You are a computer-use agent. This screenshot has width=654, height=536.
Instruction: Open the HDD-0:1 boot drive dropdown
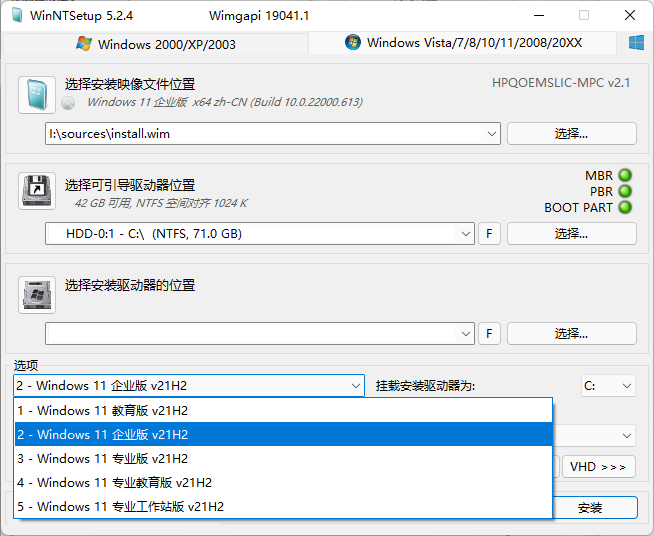(465, 234)
